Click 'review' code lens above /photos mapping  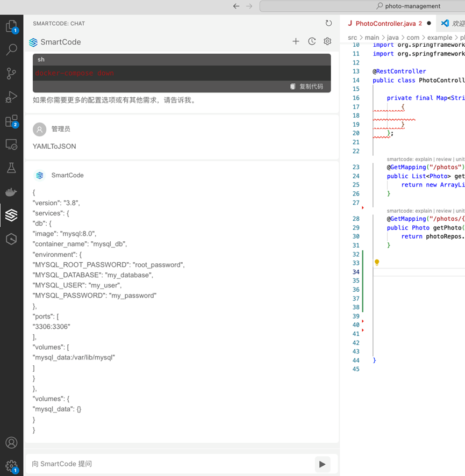[443, 160]
